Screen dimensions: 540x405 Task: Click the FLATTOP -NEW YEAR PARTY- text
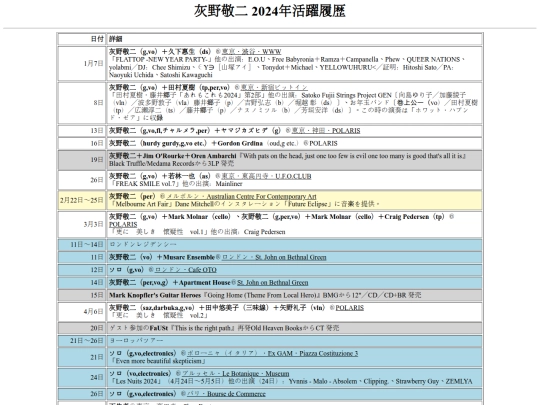[160, 60]
